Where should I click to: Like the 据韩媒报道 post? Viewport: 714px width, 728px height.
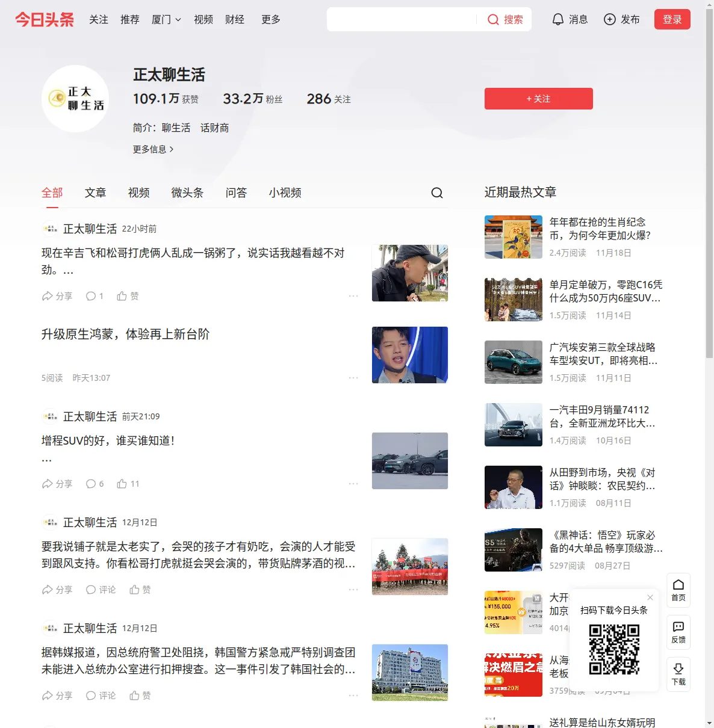(140, 696)
